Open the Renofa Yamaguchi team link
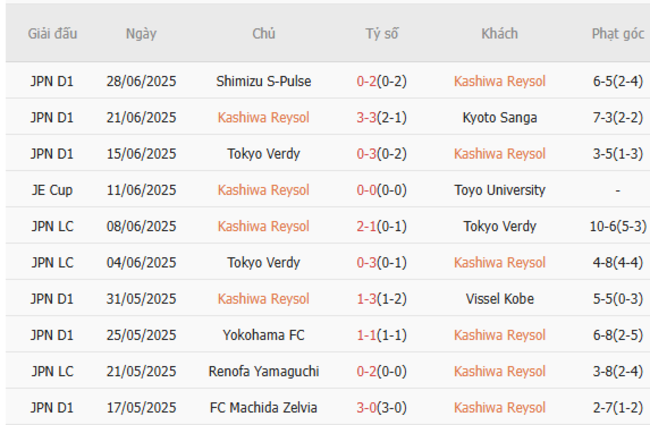The image size is (650, 425). [x=263, y=371]
